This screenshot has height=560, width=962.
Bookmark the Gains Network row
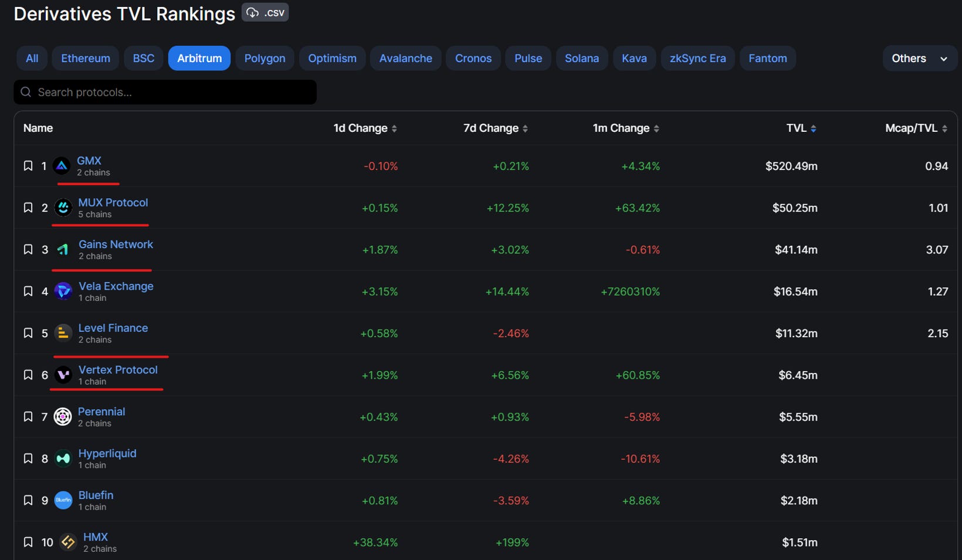28,249
